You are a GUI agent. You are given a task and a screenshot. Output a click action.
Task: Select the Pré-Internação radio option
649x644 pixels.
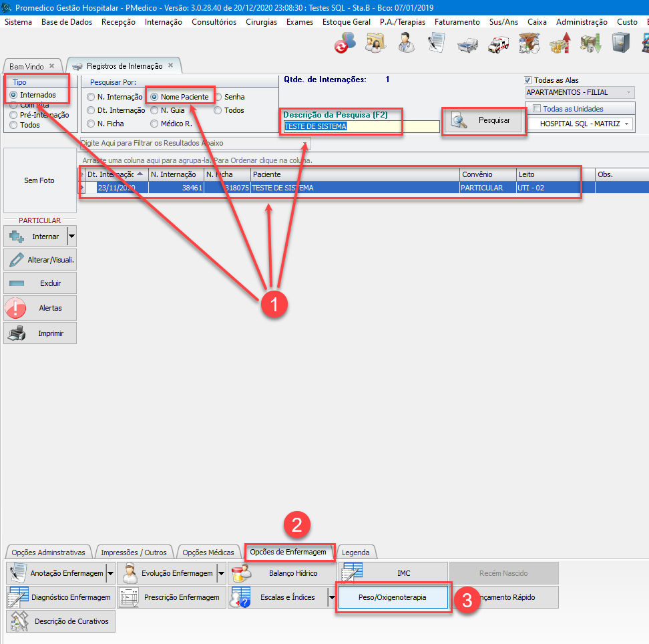click(13, 115)
